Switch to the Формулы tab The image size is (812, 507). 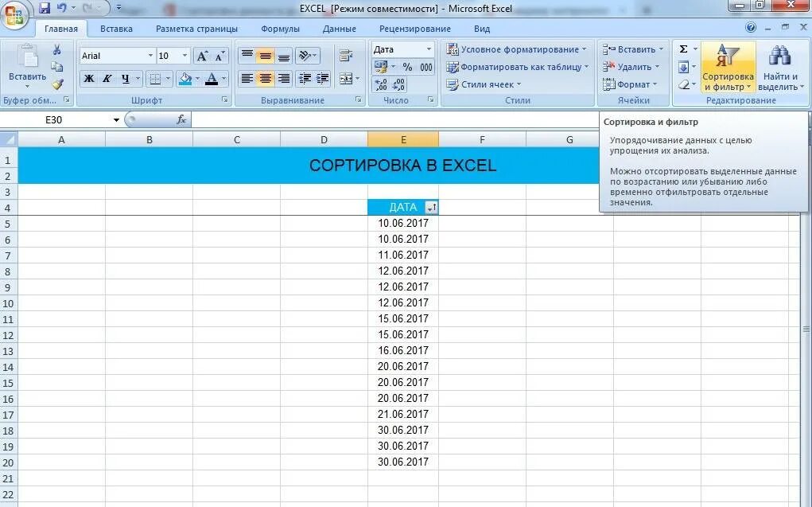pos(280,29)
